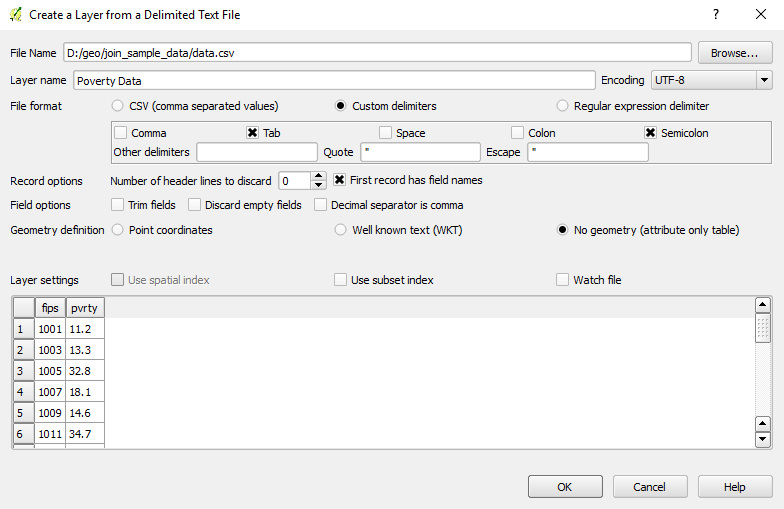Click the Other delimiters input field
Screen dimensions: 784x509
[x=257, y=152]
